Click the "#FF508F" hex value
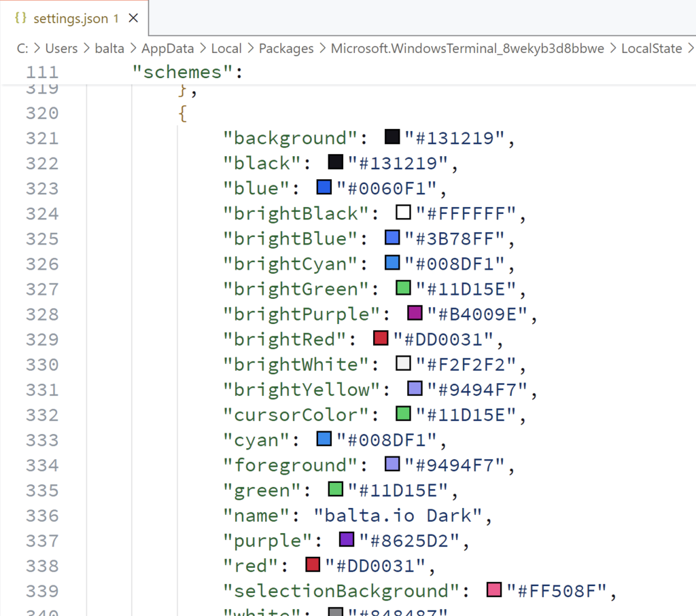This screenshot has height=616, width=696. (x=557, y=591)
